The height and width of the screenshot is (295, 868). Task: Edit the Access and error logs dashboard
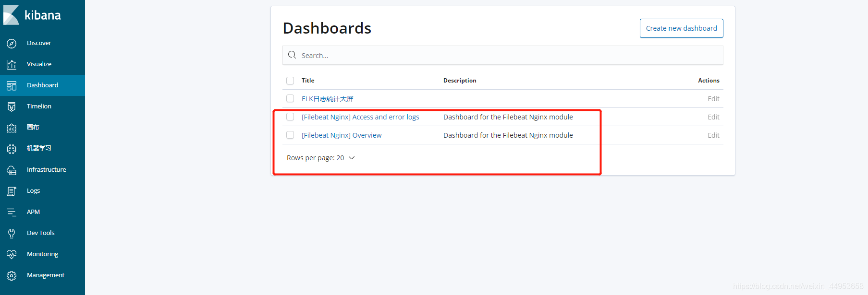click(x=713, y=117)
